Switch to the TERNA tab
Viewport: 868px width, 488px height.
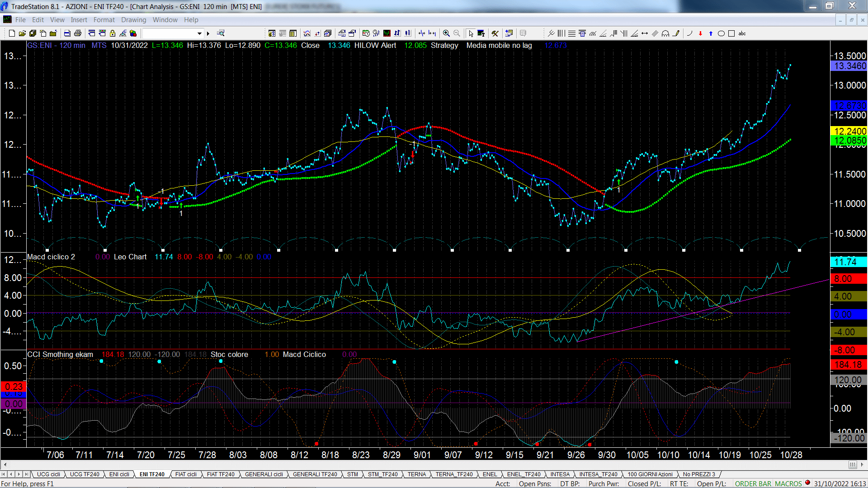coord(417,474)
